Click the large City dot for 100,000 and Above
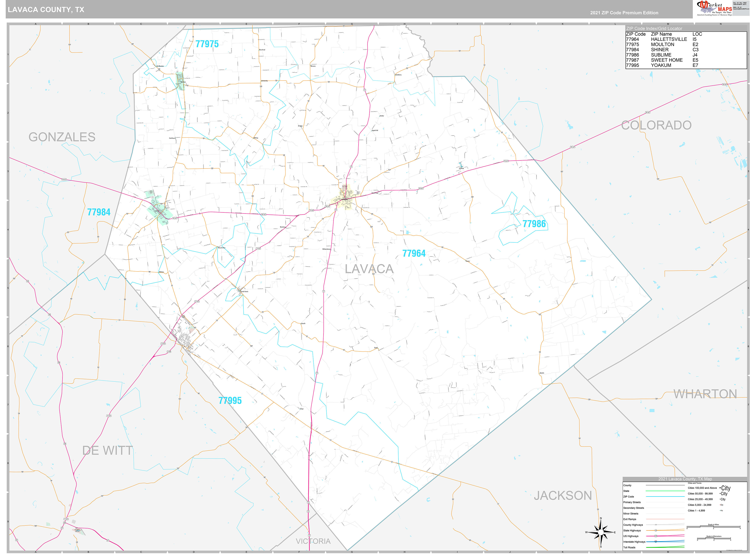Screen dimensions: 756x554 click(720, 488)
